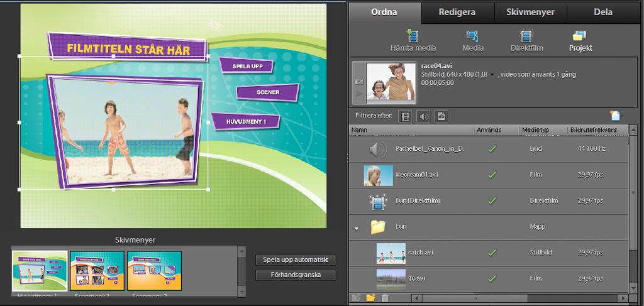Filter list by still images

[x=441, y=117]
